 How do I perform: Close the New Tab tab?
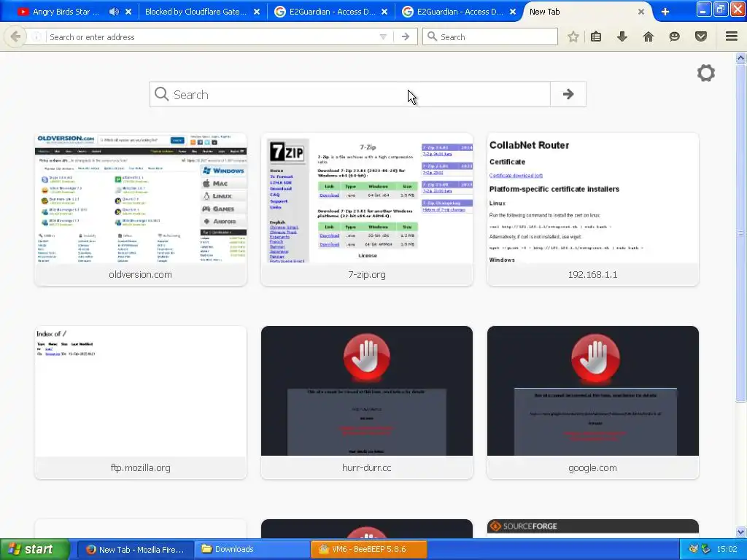641,12
